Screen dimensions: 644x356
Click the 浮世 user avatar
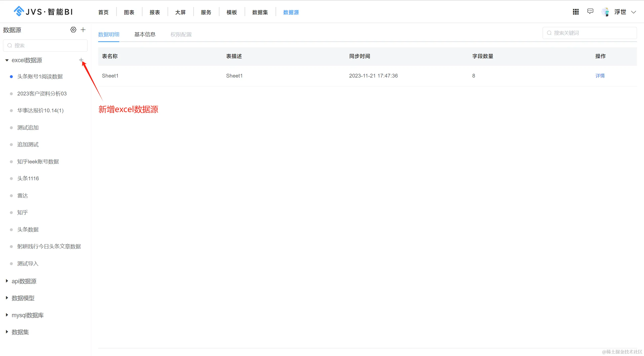coord(605,12)
